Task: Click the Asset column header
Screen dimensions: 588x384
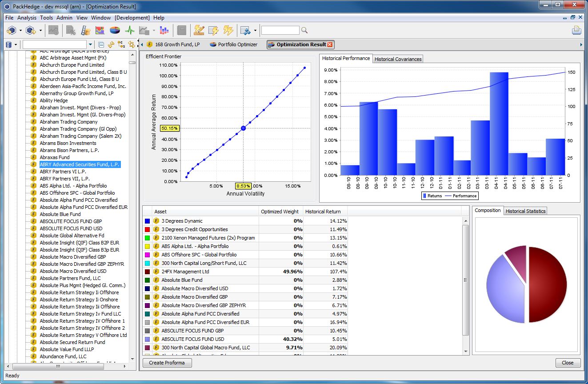Action: click(x=205, y=212)
